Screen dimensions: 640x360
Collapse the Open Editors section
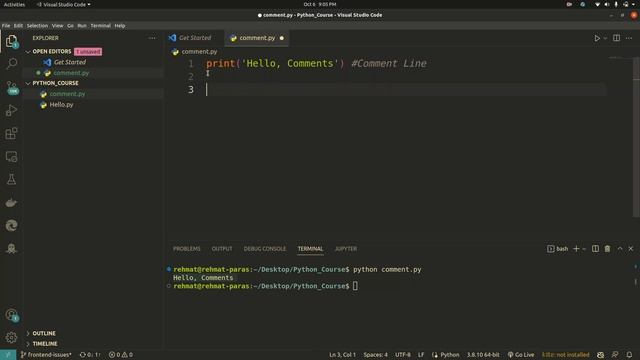click(x=52, y=51)
